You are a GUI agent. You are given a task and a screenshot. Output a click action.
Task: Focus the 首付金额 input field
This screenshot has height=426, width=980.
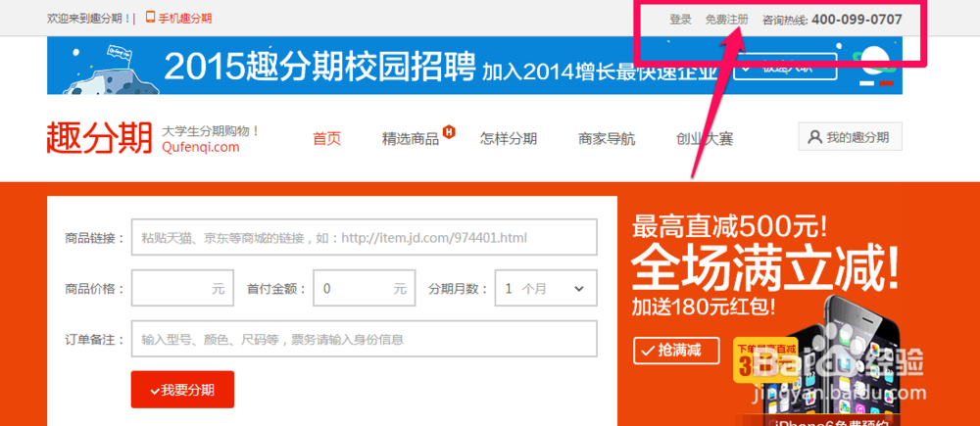364,288
